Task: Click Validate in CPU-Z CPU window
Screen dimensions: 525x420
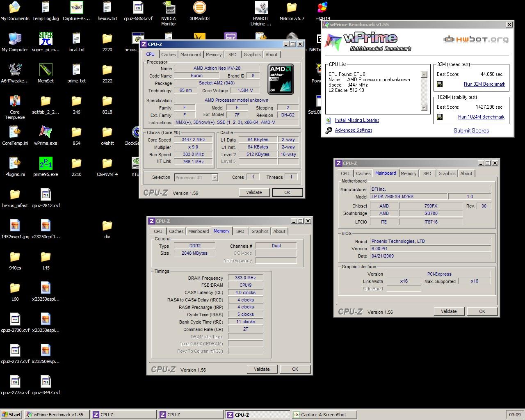Action: (254, 192)
